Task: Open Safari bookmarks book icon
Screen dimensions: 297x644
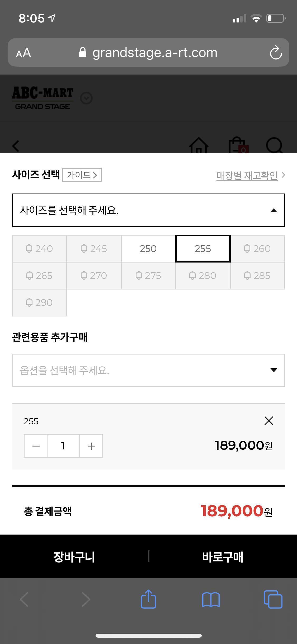Action: click(211, 600)
